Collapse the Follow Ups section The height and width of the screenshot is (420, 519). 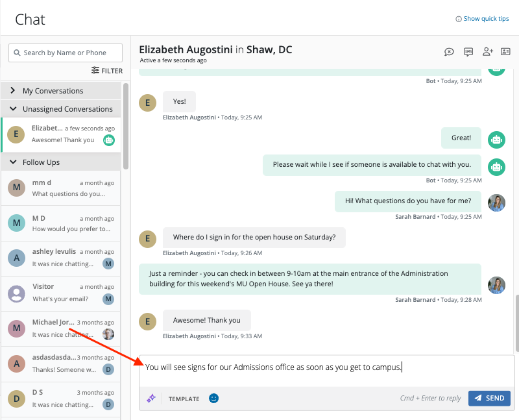pos(13,162)
